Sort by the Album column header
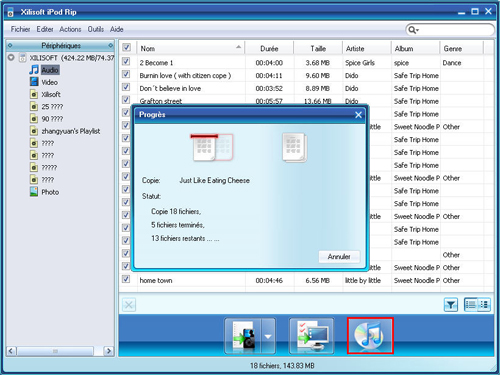The image size is (500, 375). point(415,48)
